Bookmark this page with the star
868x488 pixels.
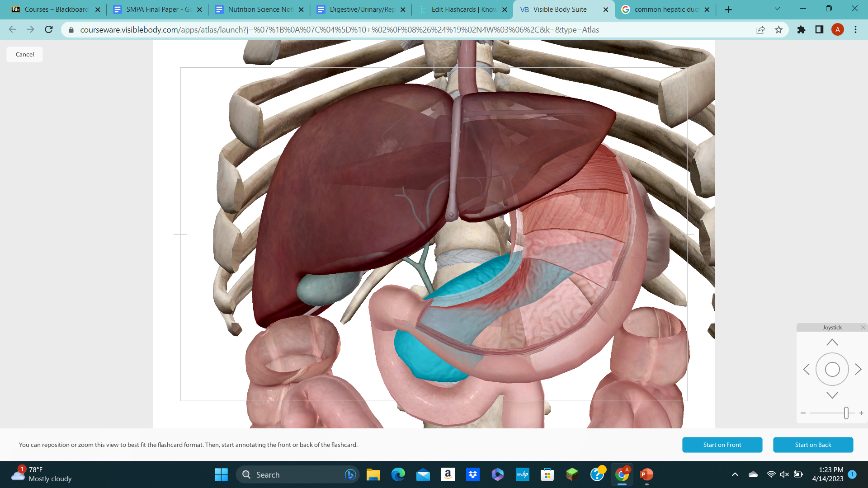point(779,30)
